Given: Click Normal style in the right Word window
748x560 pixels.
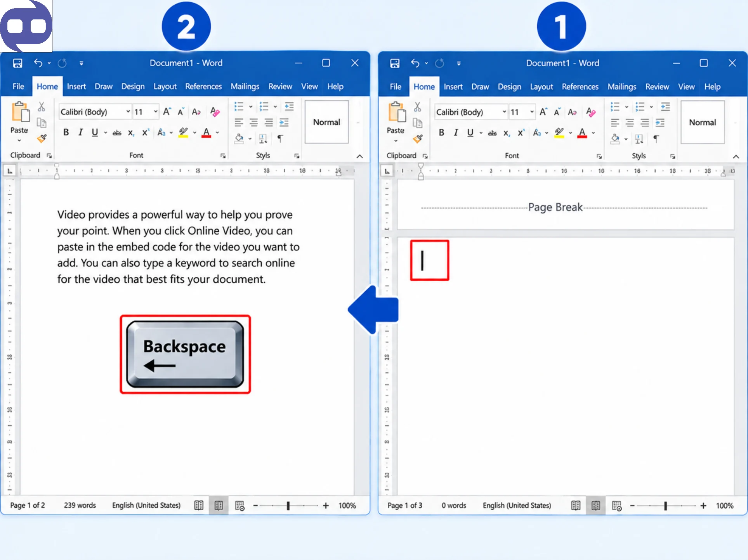Looking at the screenshot, I should [x=703, y=122].
